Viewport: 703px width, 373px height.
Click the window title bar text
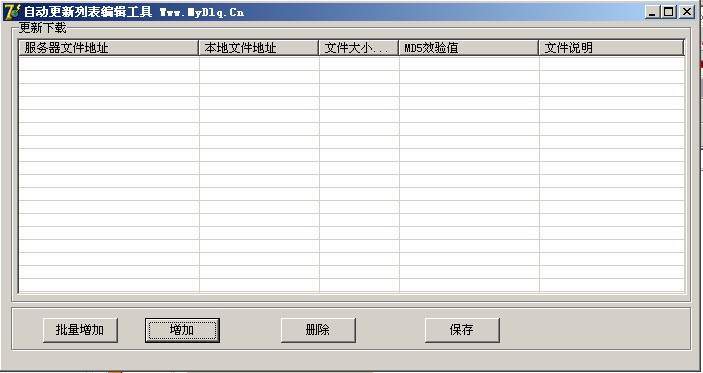[x=134, y=12]
